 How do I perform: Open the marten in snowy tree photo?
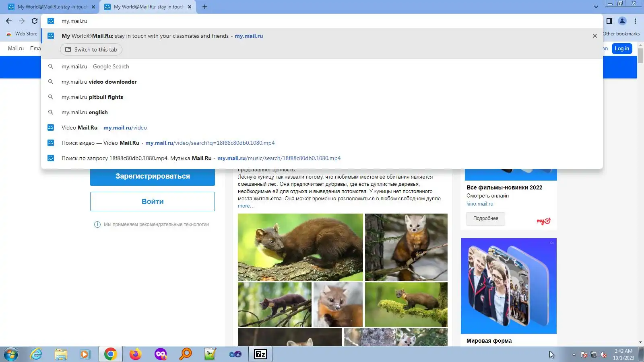point(406,247)
